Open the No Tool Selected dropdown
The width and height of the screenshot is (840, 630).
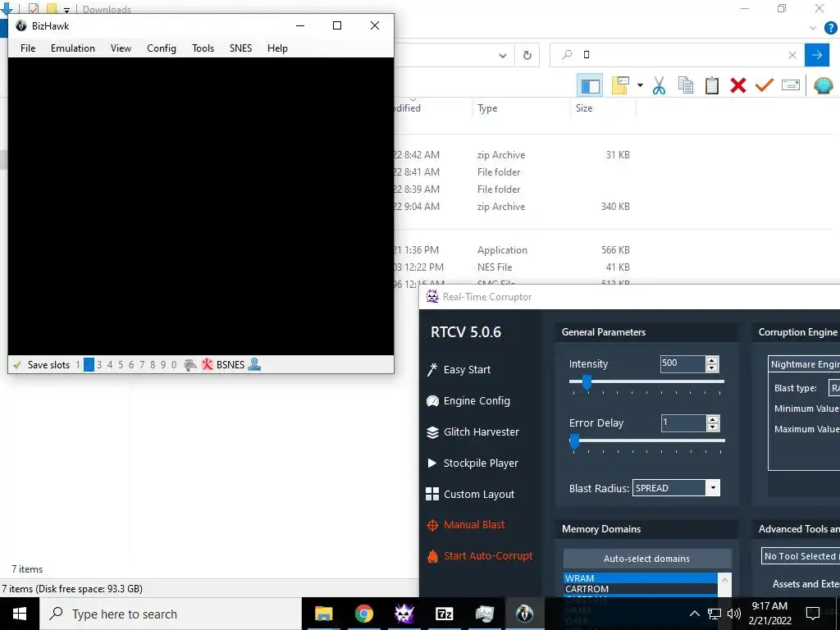(x=801, y=556)
